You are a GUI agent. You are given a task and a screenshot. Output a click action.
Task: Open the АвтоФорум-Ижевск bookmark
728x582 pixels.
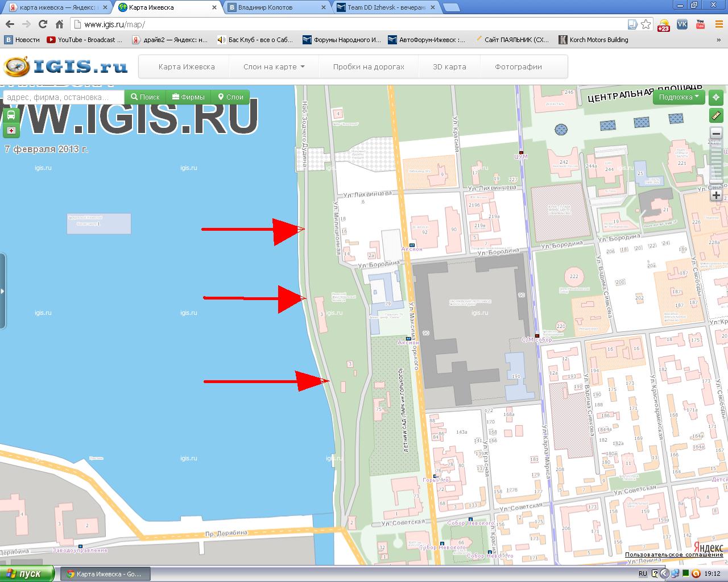(x=427, y=40)
